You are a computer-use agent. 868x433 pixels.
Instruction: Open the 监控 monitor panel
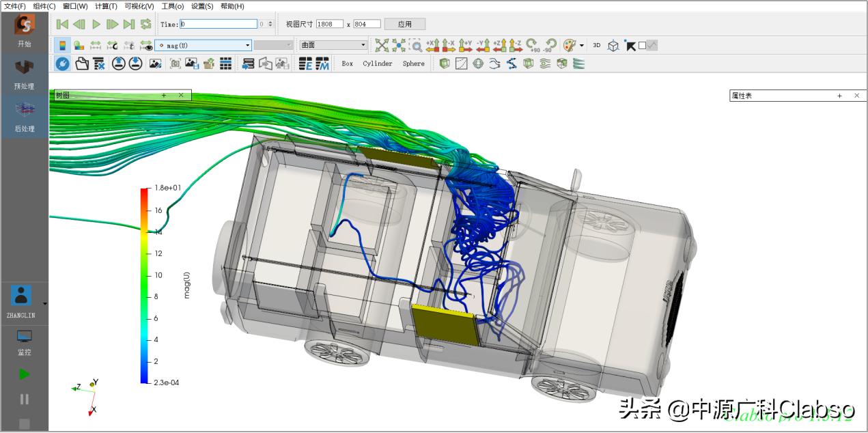25,343
